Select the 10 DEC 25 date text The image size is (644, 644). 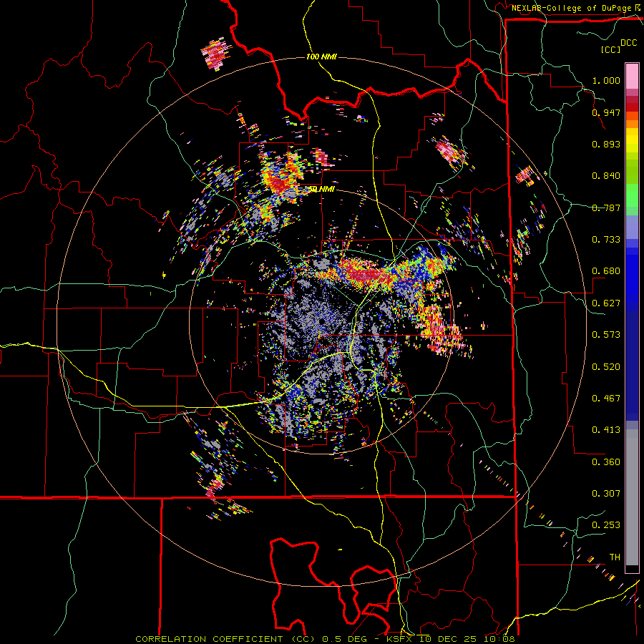tap(448, 639)
